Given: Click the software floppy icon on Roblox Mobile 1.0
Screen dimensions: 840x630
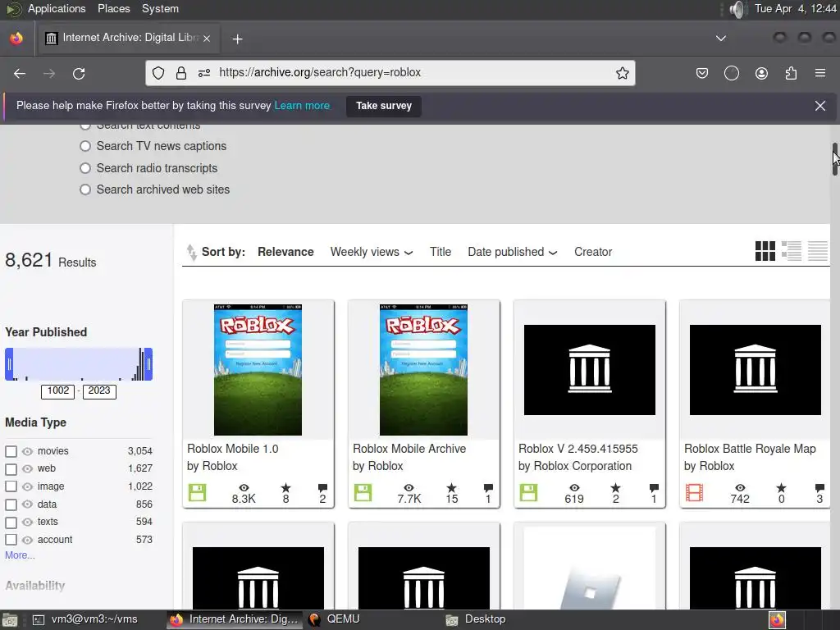Looking at the screenshot, I should coord(197,492).
